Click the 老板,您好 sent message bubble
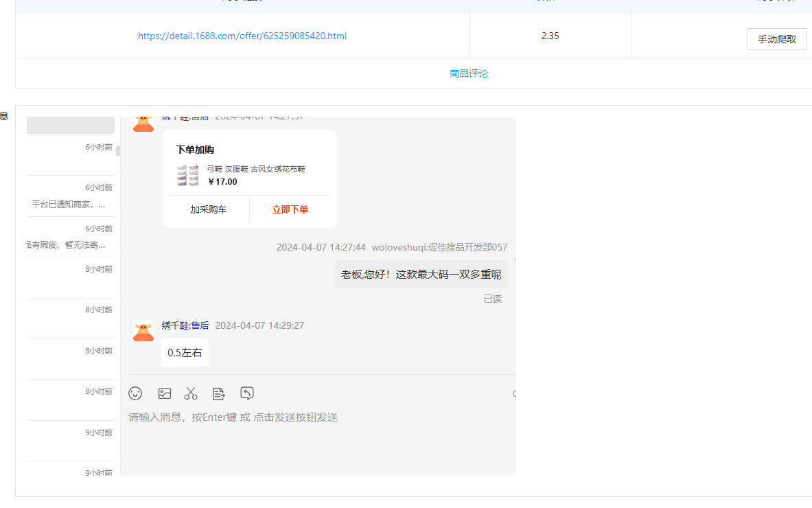 [421, 275]
